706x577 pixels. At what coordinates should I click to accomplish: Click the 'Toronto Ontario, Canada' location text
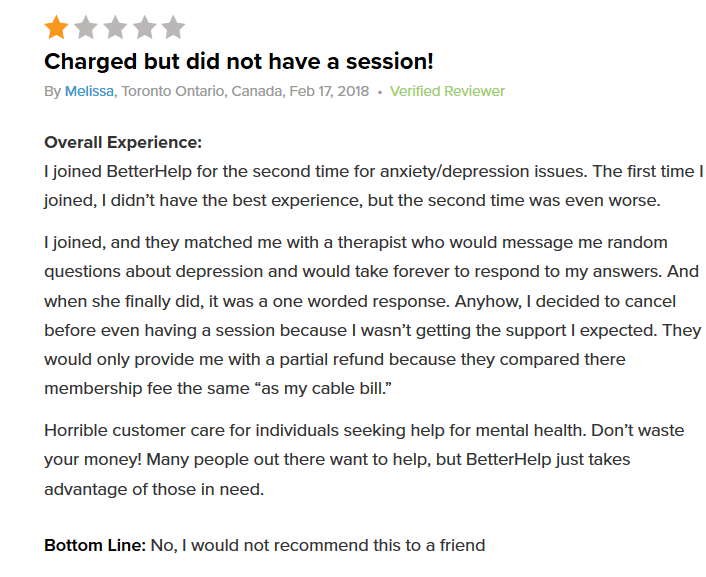click(200, 91)
